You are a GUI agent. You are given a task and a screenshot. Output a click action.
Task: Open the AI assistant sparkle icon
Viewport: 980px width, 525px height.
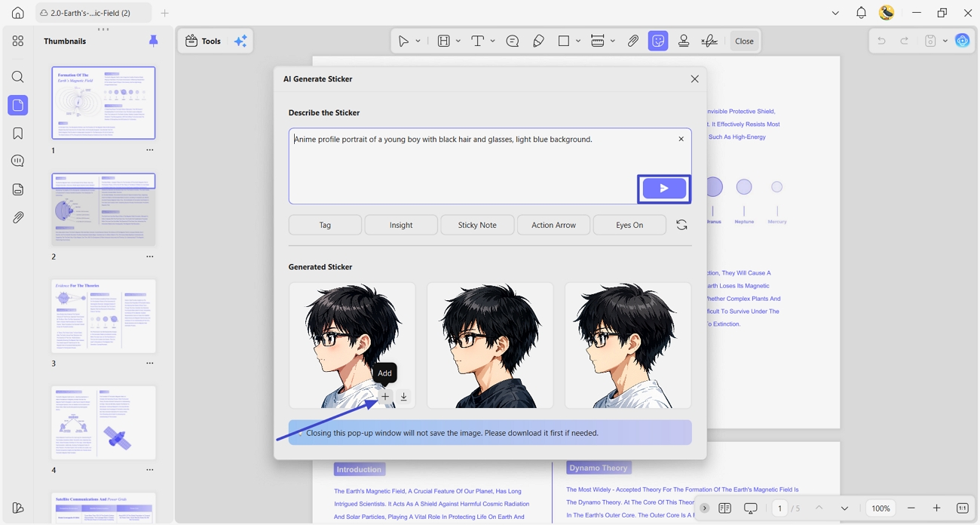[240, 41]
